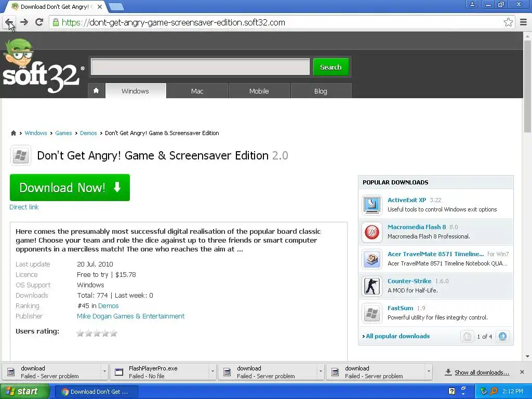Open the Windows breadcrumb link

(x=36, y=133)
